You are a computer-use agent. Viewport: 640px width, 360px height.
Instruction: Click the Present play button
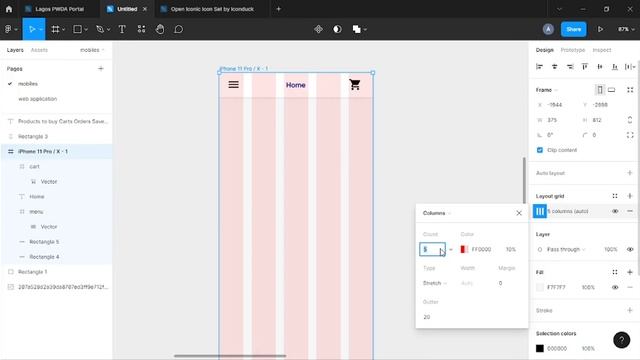600,29
